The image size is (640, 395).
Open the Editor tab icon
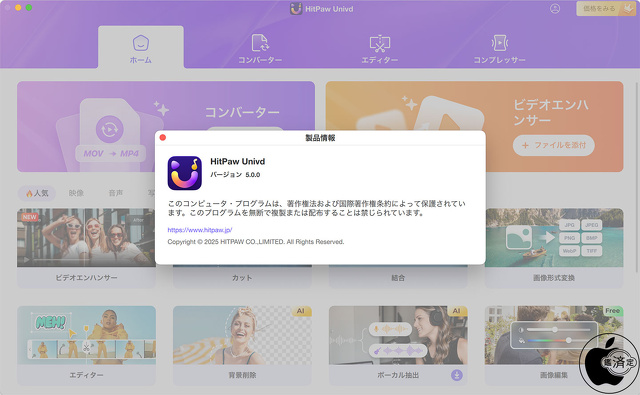click(380, 43)
